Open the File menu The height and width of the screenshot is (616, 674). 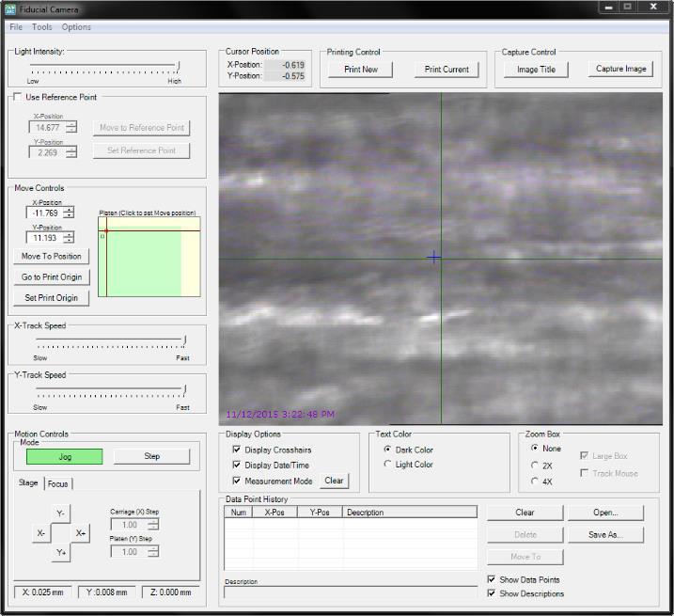[16, 27]
